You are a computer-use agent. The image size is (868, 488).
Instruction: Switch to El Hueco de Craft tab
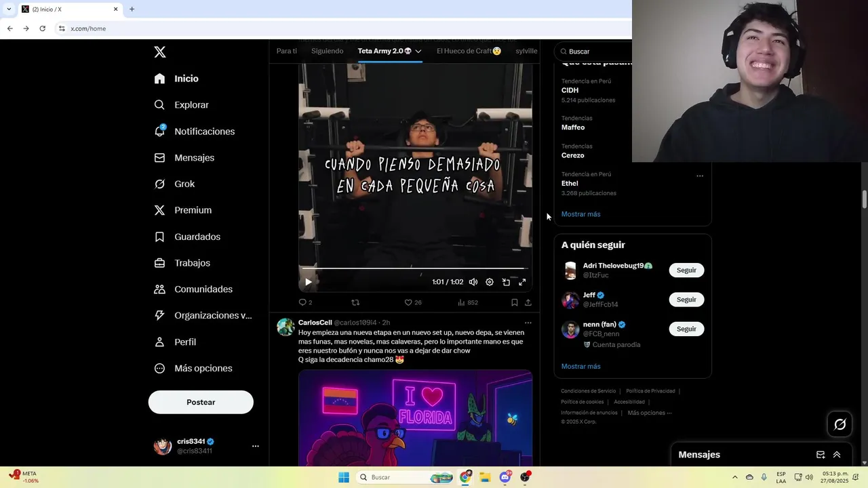[x=469, y=51]
